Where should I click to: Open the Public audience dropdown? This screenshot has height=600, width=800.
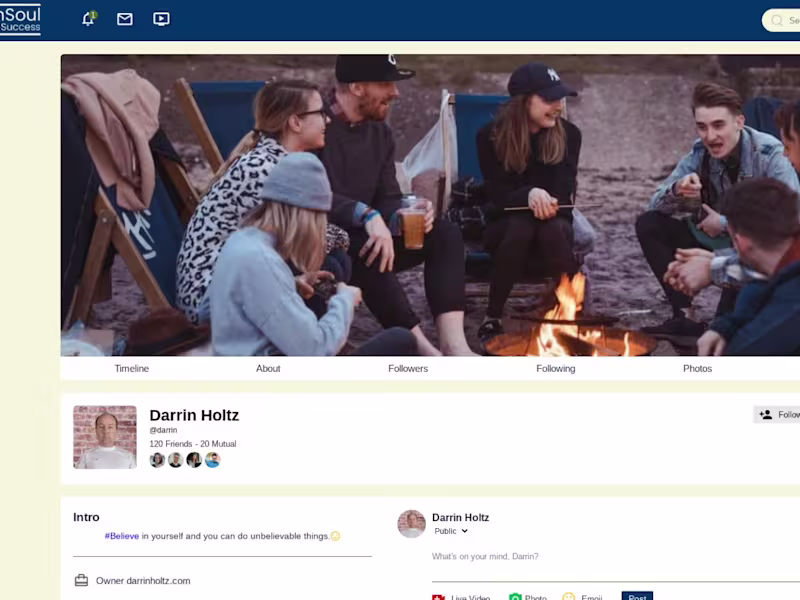tap(451, 531)
